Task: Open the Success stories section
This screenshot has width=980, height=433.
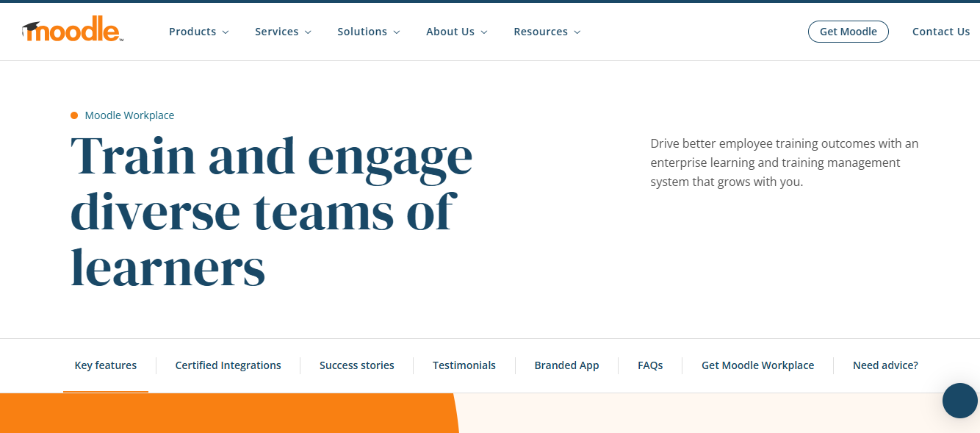Action: point(356,365)
